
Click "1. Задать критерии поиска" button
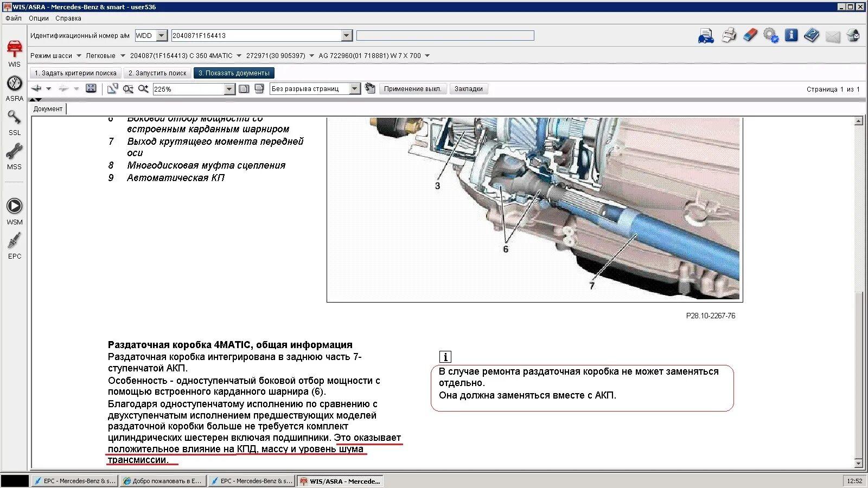pos(75,73)
